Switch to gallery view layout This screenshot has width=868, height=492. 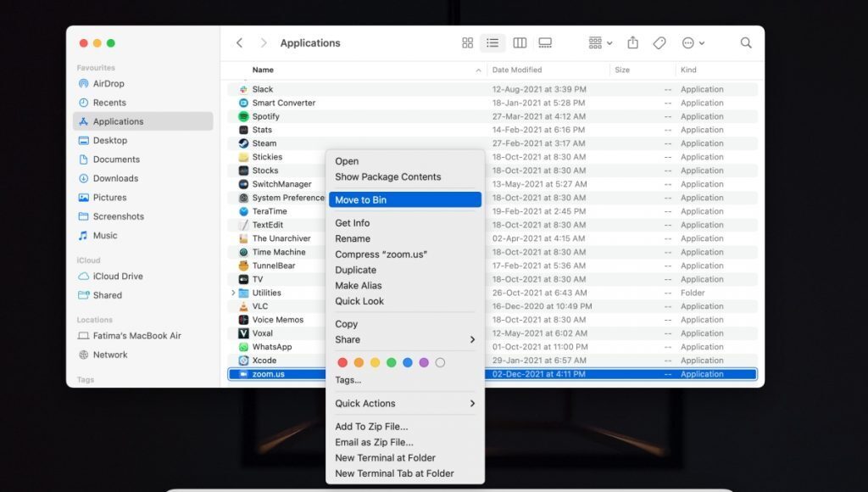coord(546,42)
